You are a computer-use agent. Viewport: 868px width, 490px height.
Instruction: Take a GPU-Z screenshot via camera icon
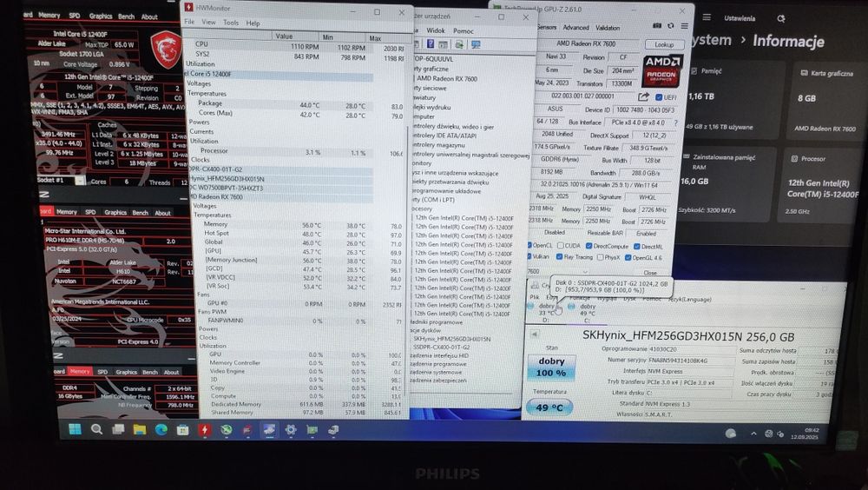pyautogui.click(x=657, y=26)
